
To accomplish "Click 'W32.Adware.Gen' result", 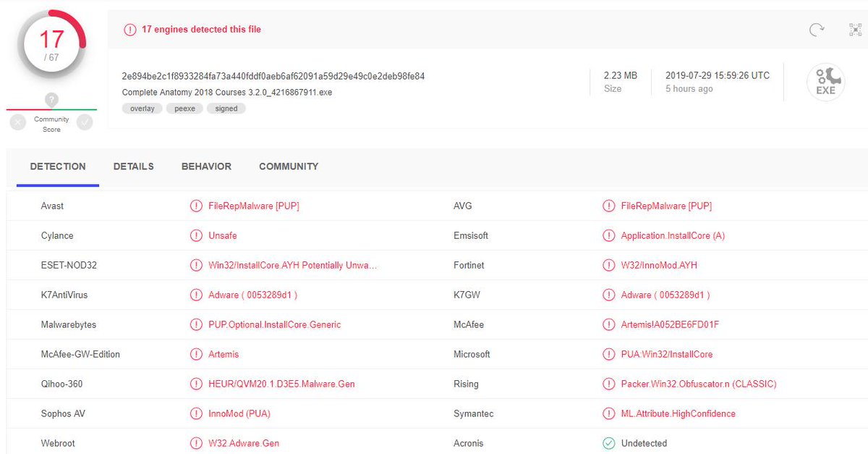I will (244, 444).
